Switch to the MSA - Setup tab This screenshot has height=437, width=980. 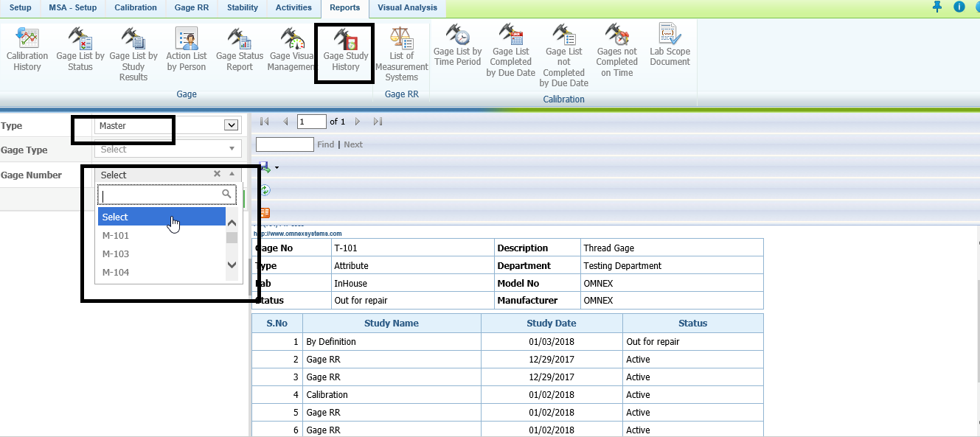click(x=72, y=8)
